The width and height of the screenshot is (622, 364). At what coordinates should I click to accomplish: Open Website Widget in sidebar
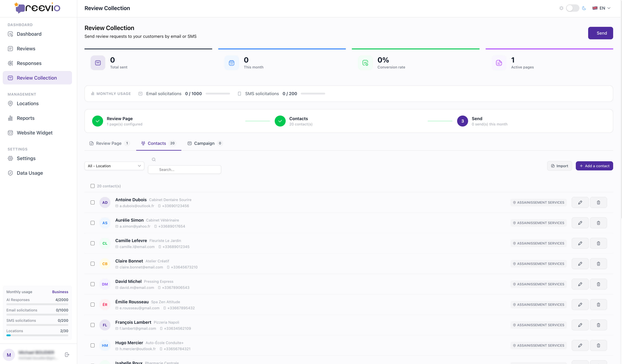pos(35,133)
